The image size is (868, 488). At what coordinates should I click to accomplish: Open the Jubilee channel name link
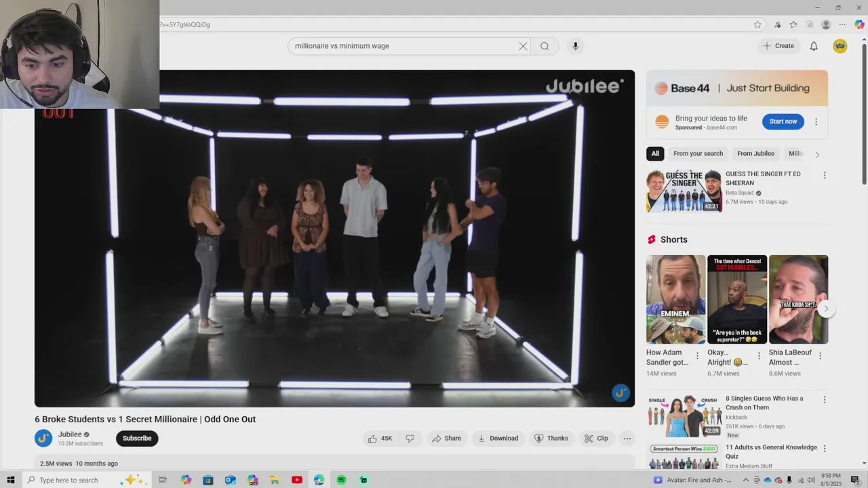70,434
